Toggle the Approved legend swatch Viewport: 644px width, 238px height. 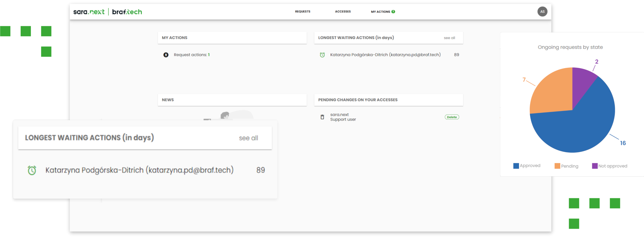[x=516, y=166]
